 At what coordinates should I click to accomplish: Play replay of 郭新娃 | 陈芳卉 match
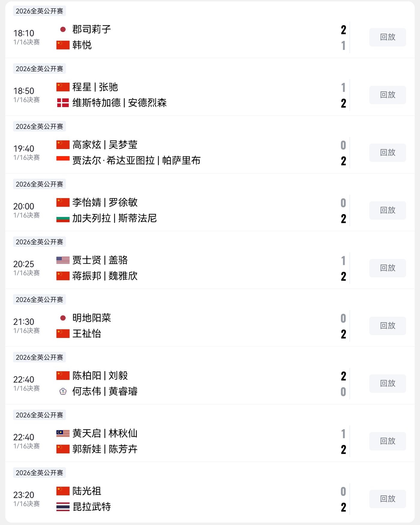pyautogui.click(x=387, y=441)
